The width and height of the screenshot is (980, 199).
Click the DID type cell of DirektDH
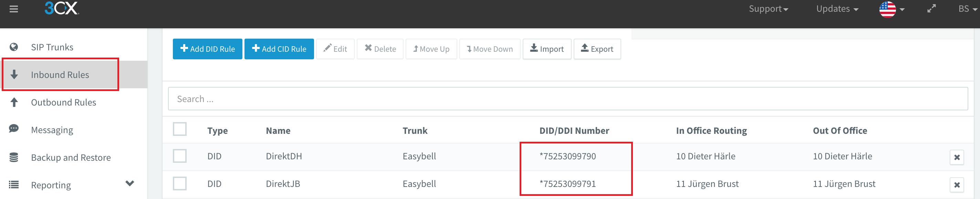pos(214,156)
